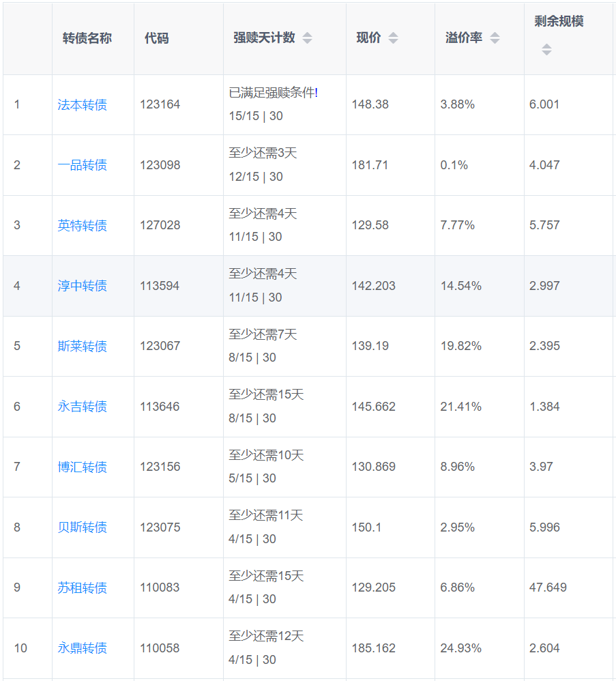Select bond code 123164 cell
Screen dimensions: 616x681
[160, 105]
